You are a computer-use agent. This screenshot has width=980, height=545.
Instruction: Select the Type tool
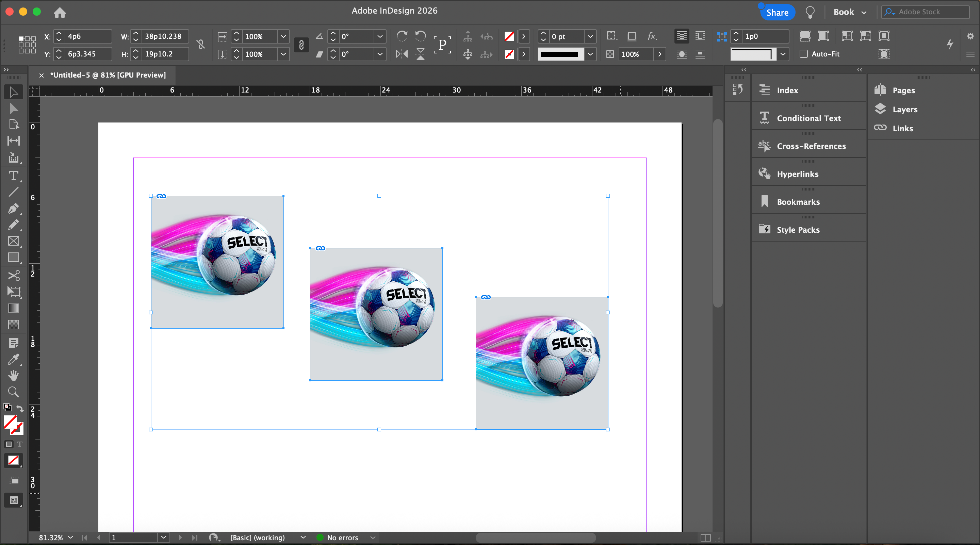point(13,176)
